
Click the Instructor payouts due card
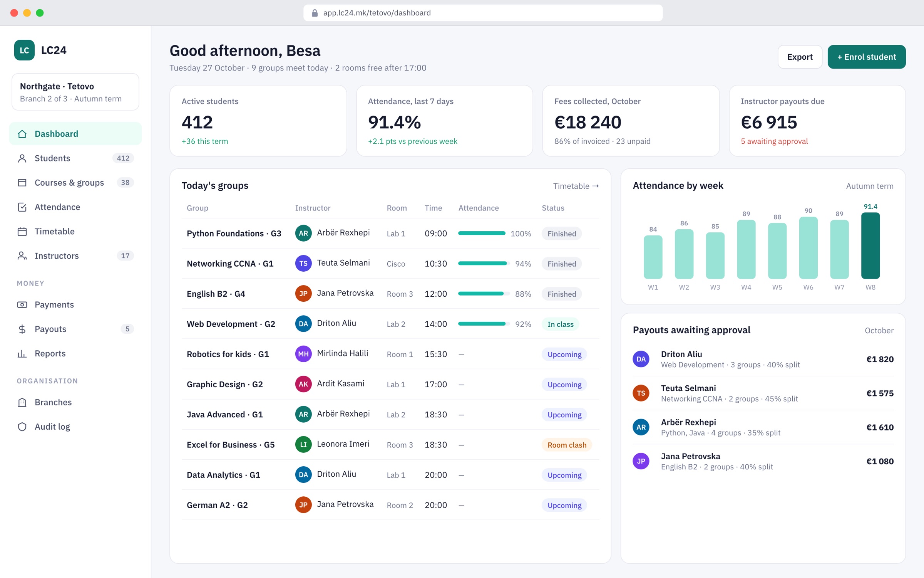coord(817,121)
